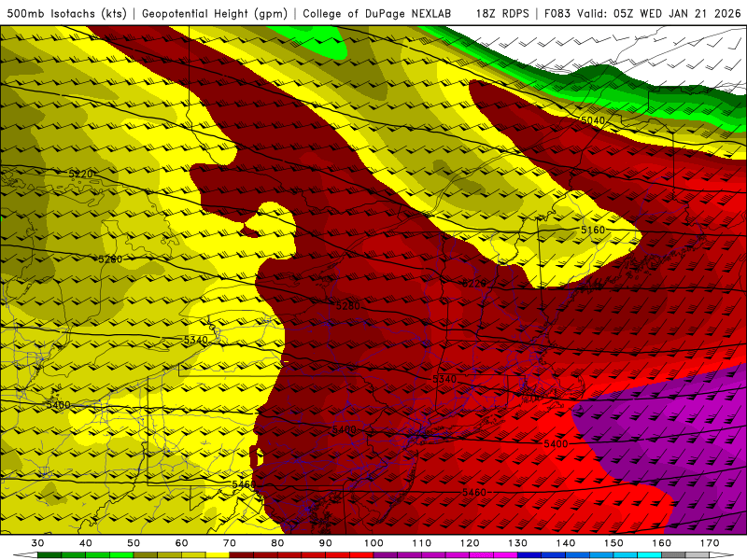Click the legend value 140

566,543
